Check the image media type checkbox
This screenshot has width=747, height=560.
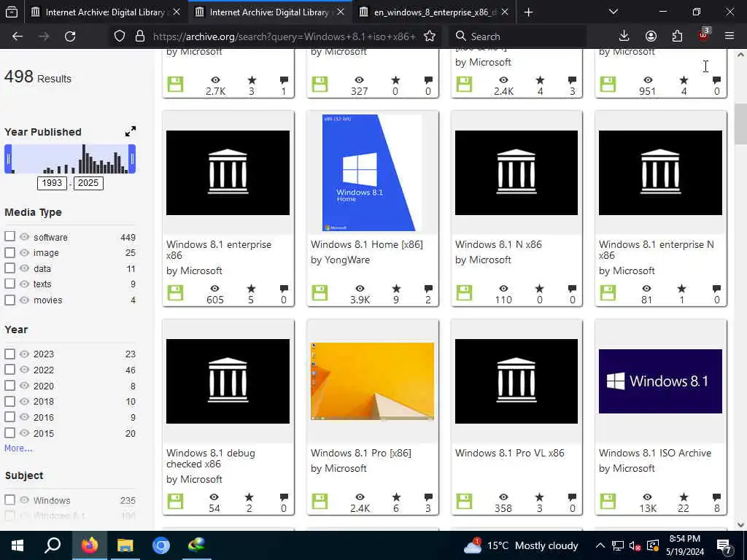tap(9, 252)
